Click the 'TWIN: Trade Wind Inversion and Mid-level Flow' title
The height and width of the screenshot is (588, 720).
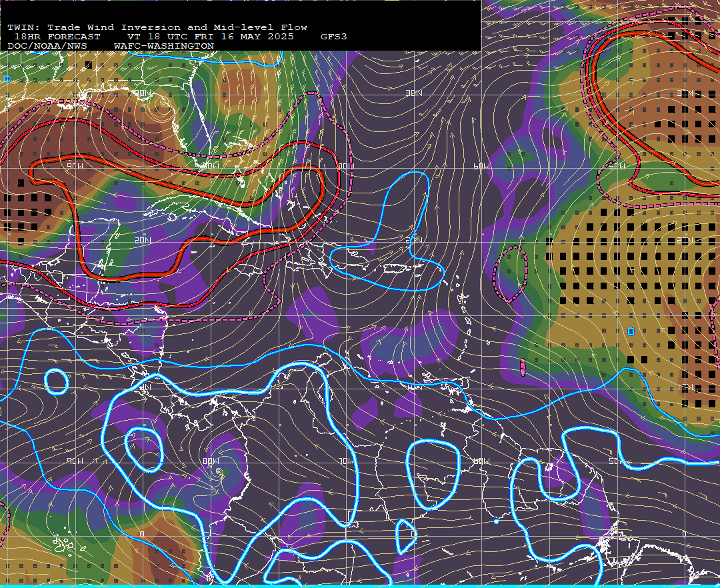(157, 27)
